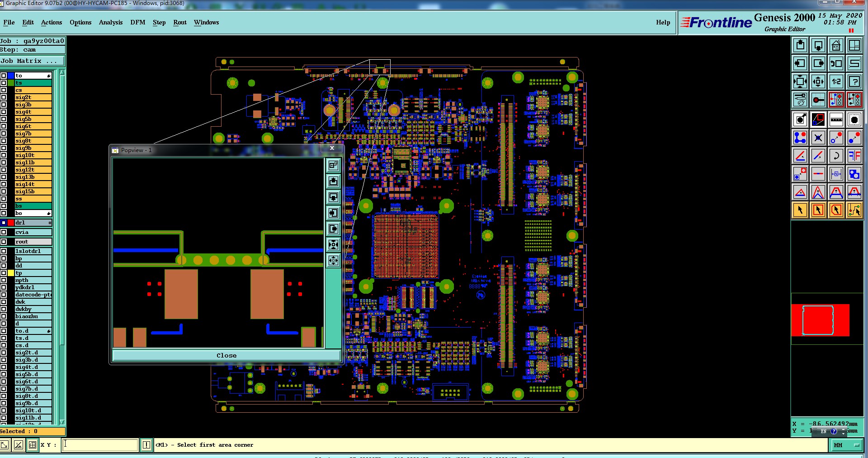Image resolution: width=868 pixels, height=458 pixels.
Task: Toggle visibility checkbox of layer rout
Action: click(x=4, y=242)
